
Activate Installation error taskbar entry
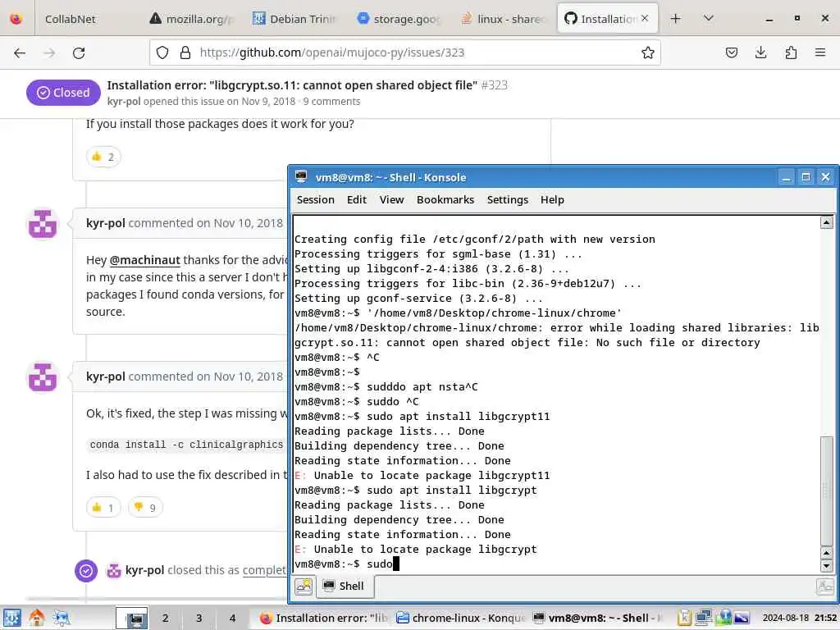323,619
